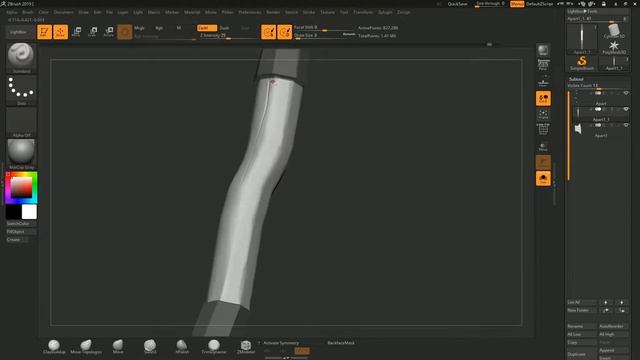The image size is (640, 360).
Task: Select the SimpleBrush tool
Action: tap(582, 63)
